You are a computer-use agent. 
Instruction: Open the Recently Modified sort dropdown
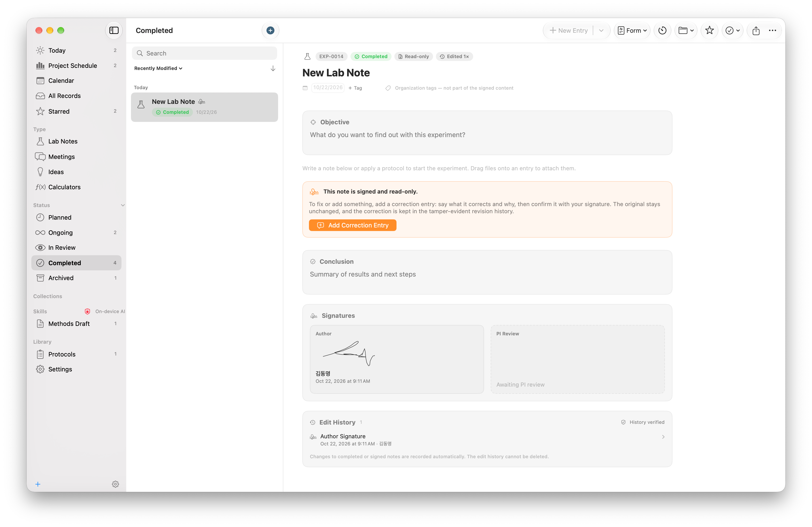[158, 68]
